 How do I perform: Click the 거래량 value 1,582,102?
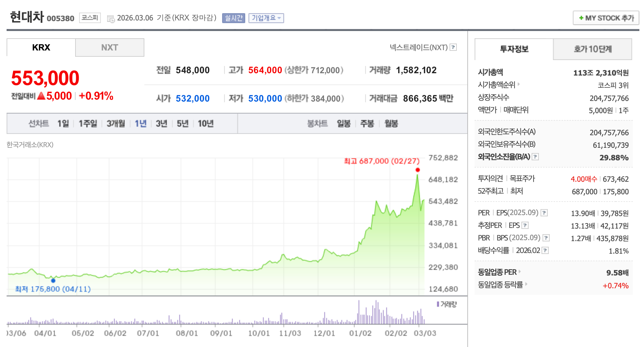[x=416, y=70]
